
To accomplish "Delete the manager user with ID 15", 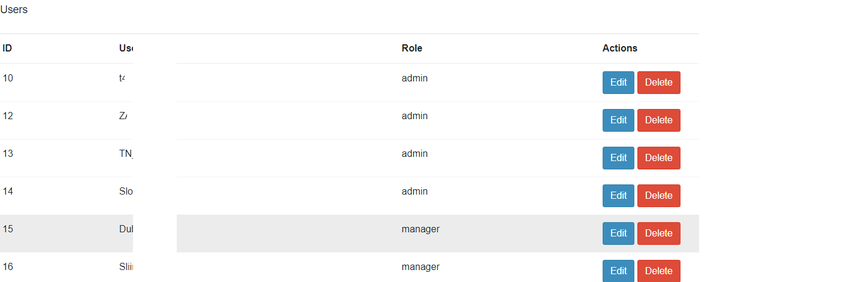I will pos(659,234).
